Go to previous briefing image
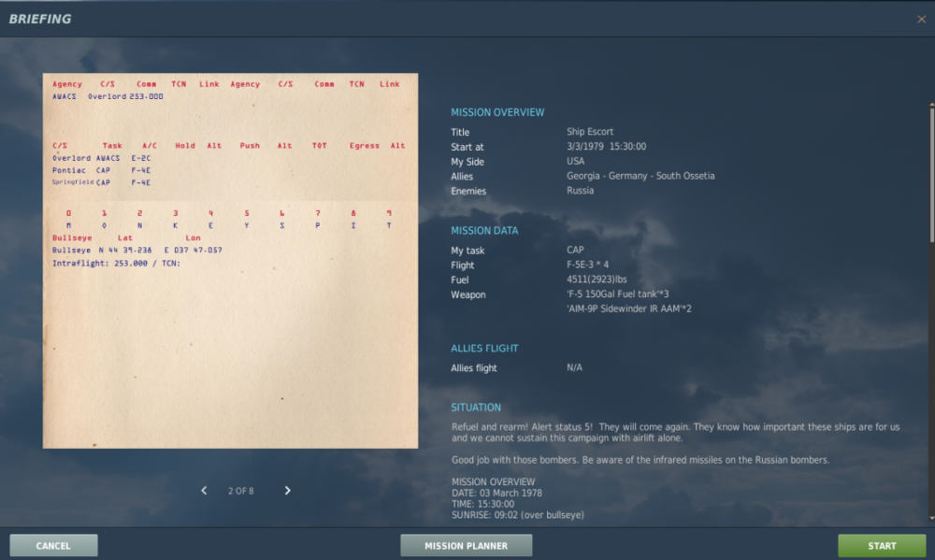 (204, 490)
